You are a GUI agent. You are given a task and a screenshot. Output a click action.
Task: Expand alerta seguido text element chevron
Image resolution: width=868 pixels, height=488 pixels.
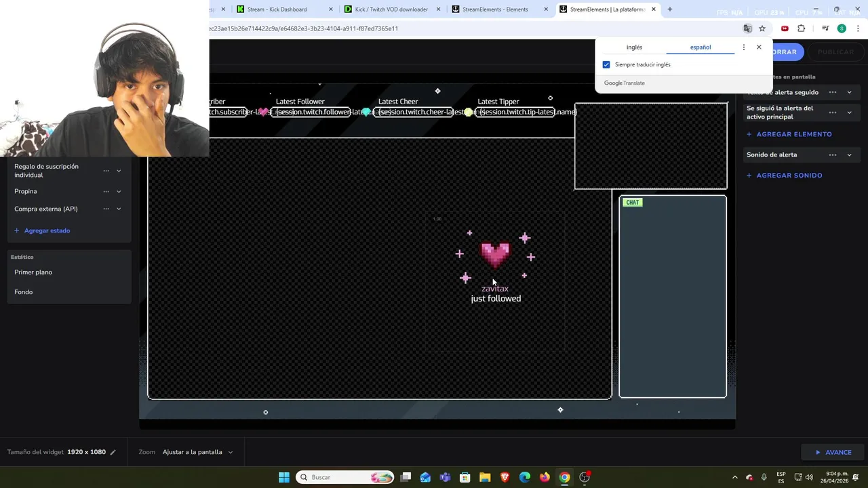849,92
